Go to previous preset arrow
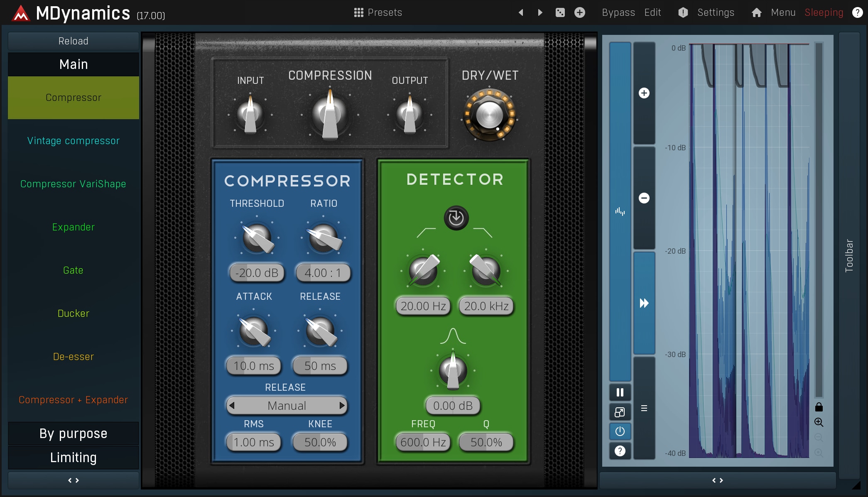Screen dimensions: 868x497 (521, 12)
